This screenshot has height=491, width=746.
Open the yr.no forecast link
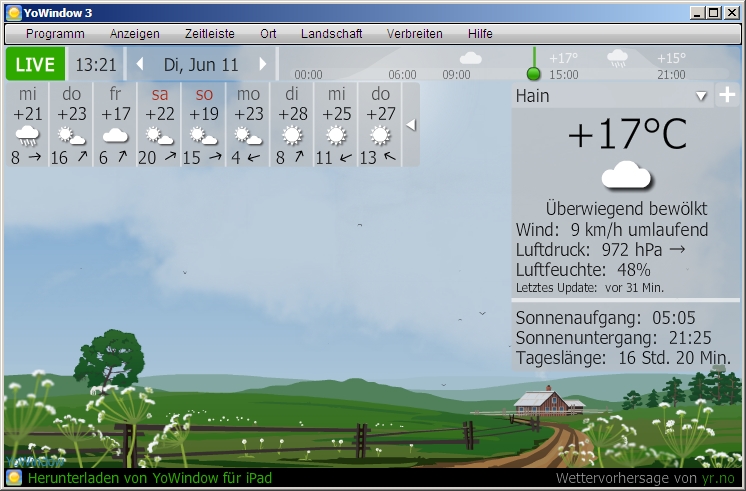[718, 478]
